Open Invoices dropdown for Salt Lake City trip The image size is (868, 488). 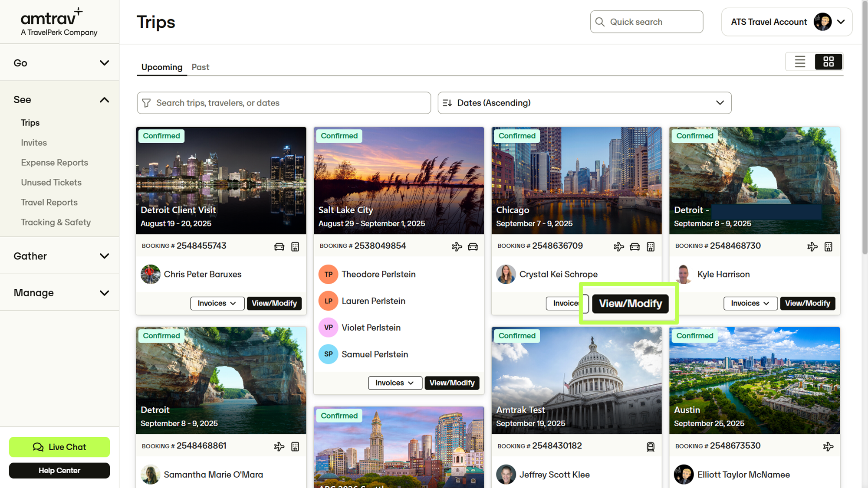395,383
